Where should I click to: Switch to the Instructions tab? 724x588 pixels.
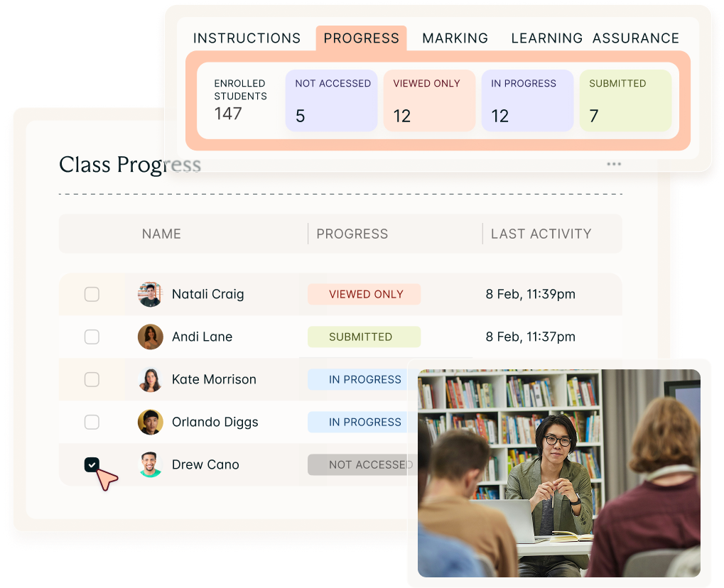pyautogui.click(x=247, y=38)
